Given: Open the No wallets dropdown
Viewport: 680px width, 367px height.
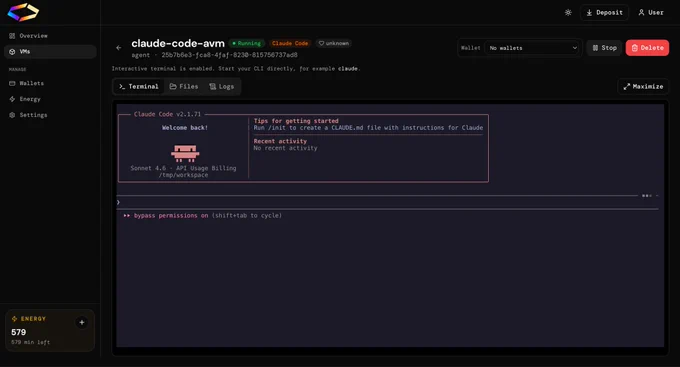Looking at the screenshot, I should click(x=533, y=48).
